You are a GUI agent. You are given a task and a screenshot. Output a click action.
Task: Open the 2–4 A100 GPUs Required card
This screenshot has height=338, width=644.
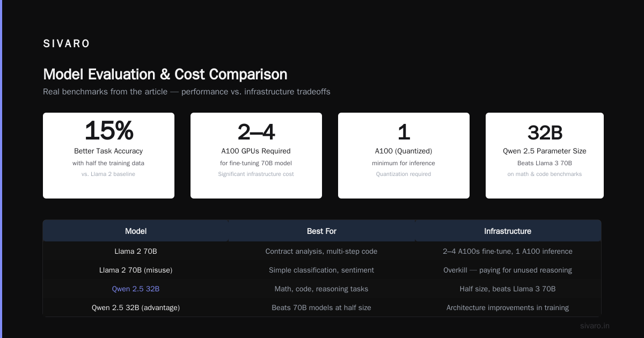(x=256, y=156)
